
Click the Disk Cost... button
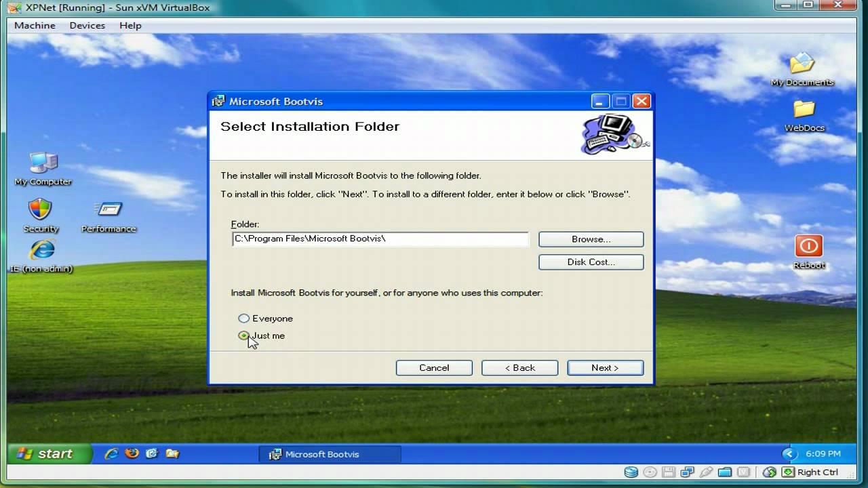pyautogui.click(x=591, y=262)
